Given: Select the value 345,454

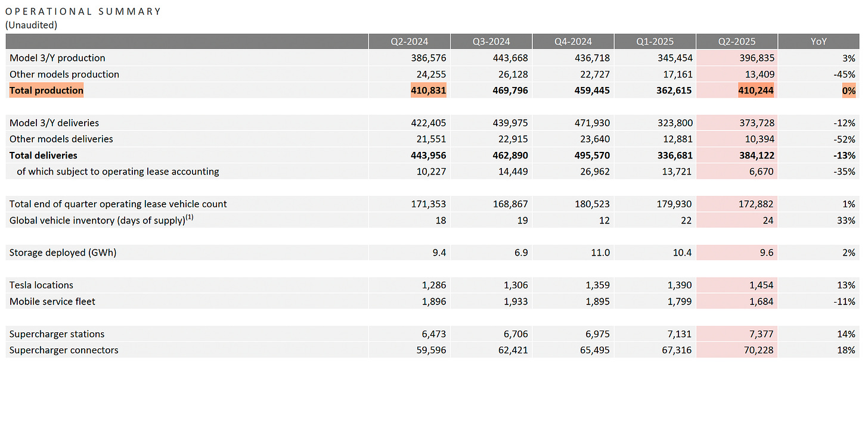Looking at the screenshot, I should pyautogui.click(x=674, y=58).
